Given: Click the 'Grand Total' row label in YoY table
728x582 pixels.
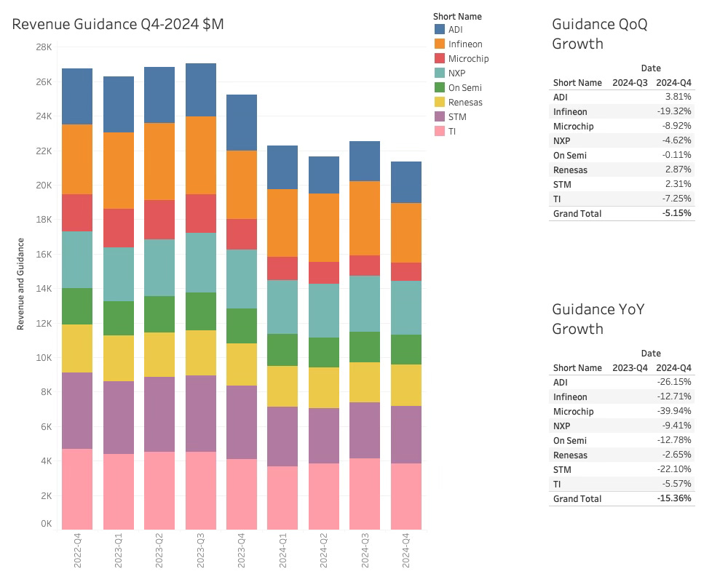Looking at the screenshot, I should 577,499.
